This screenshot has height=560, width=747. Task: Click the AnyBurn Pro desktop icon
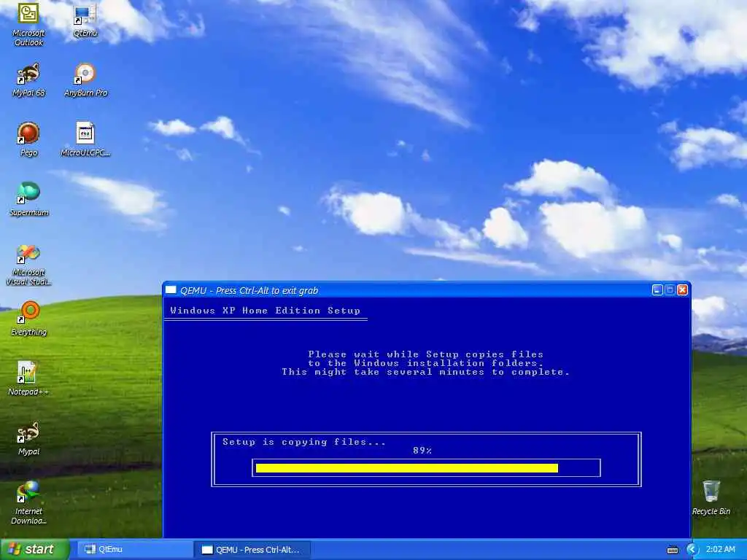click(85, 80)
